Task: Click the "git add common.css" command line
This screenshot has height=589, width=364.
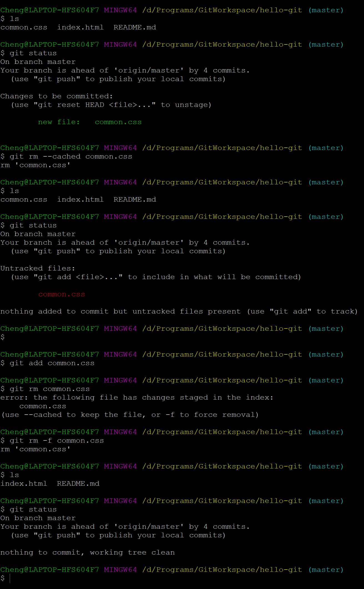Action: 52,363
